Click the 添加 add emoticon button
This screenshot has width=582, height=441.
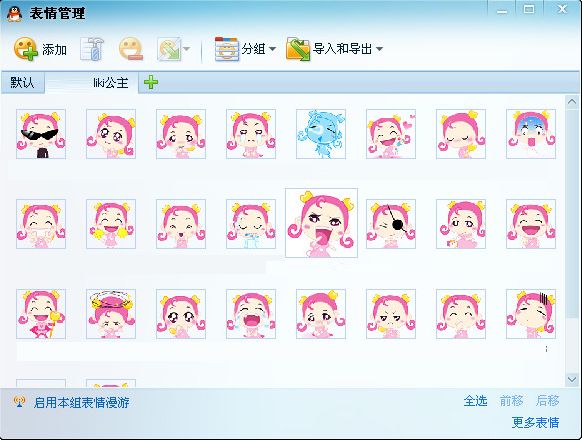(40, 49)
